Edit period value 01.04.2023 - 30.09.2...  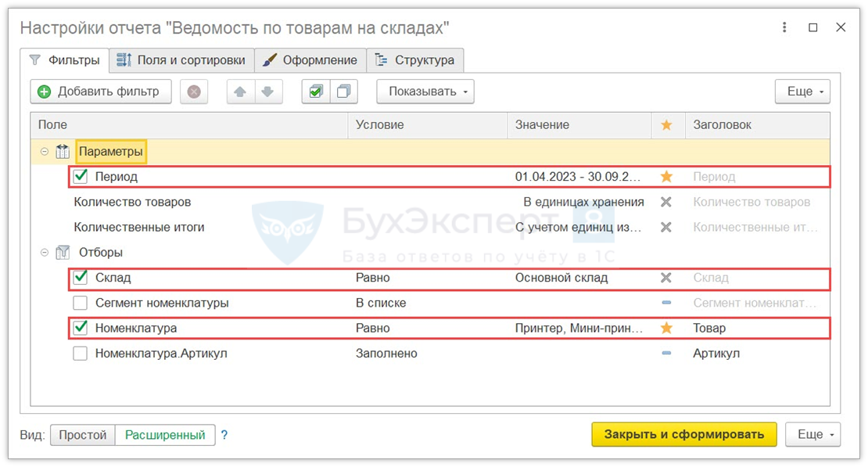[577, 177]
